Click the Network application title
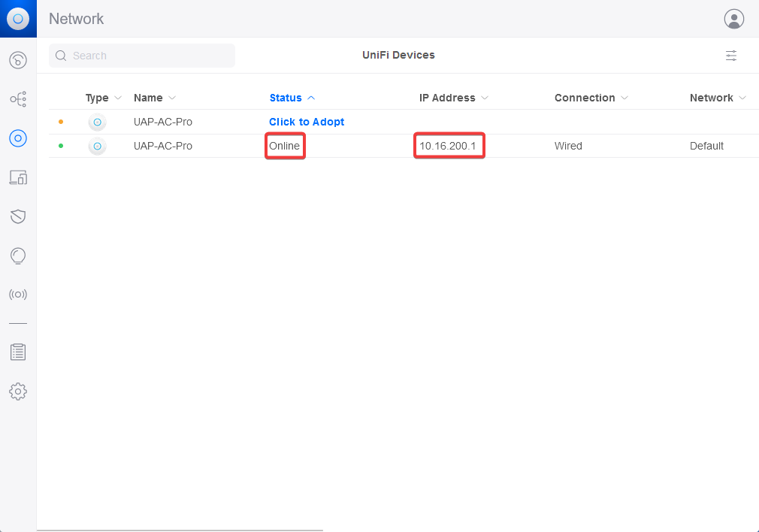Image resolution: width=759 pixels, height=532 pixels. tap(77, 19)
